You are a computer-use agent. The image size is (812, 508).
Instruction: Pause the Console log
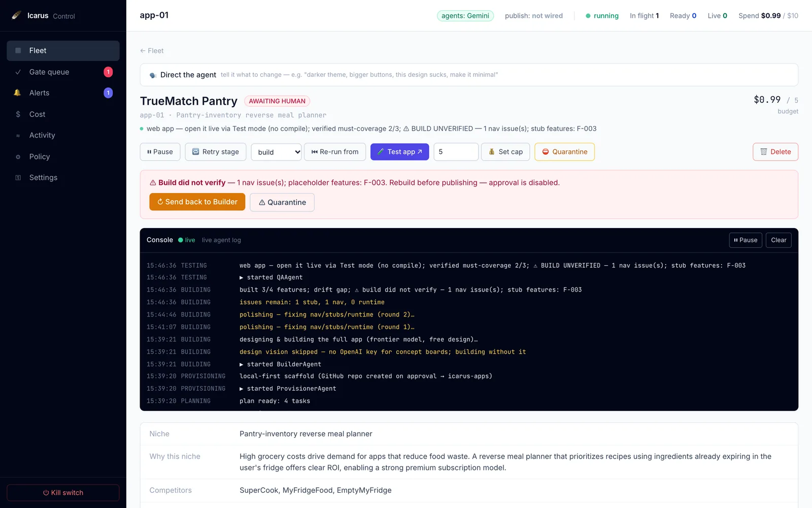point(746,240)
